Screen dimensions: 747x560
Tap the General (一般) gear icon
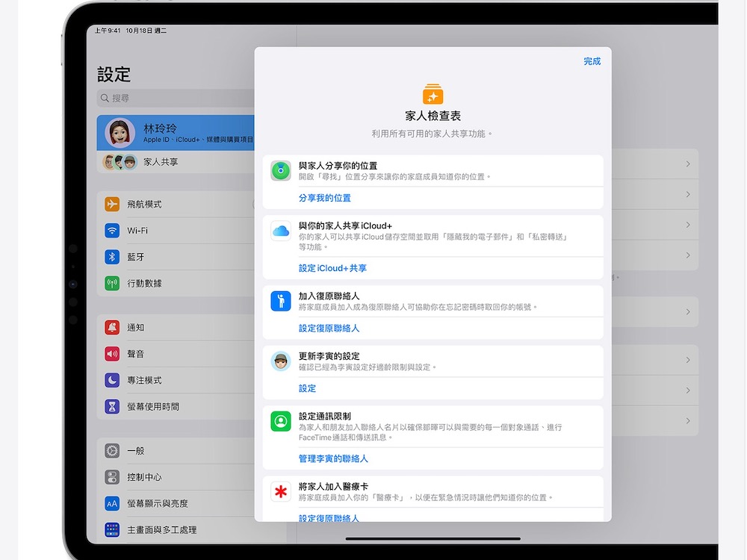(112, 451)
